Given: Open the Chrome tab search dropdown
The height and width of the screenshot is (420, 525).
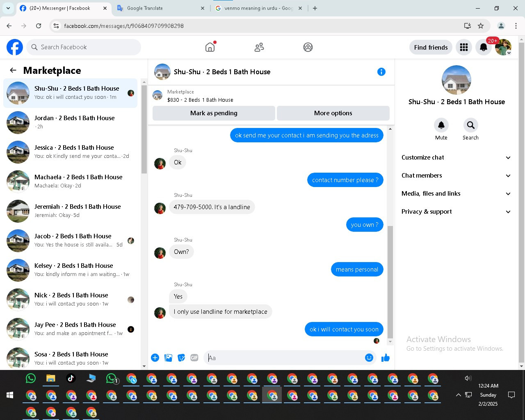Looking at the screenshot, I should click(x=8, y=8).
